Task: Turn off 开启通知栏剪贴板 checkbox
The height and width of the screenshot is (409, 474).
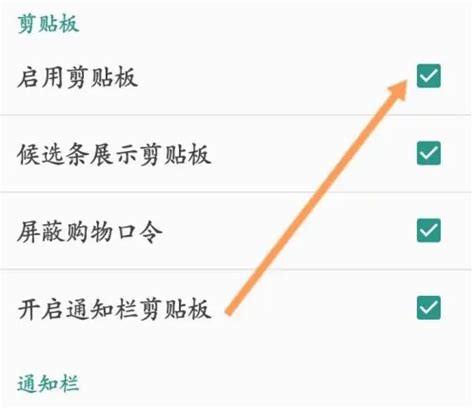Action: (x=429, y=308)
